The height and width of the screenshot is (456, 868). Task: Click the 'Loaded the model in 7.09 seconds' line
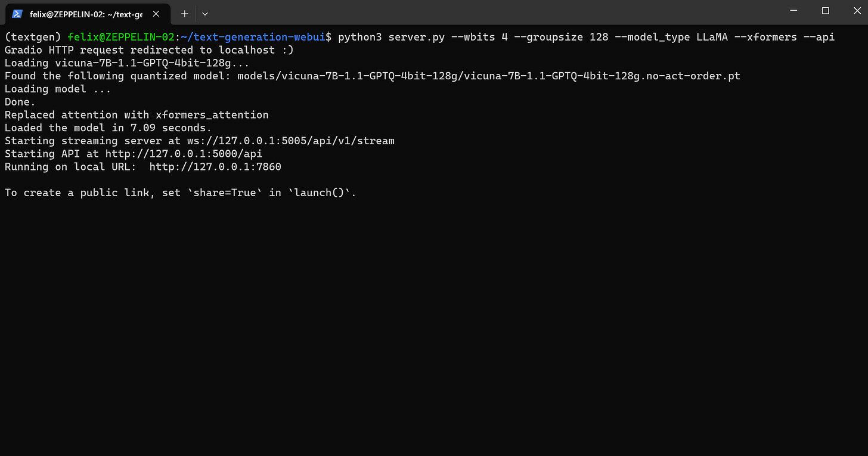(108, 128)
